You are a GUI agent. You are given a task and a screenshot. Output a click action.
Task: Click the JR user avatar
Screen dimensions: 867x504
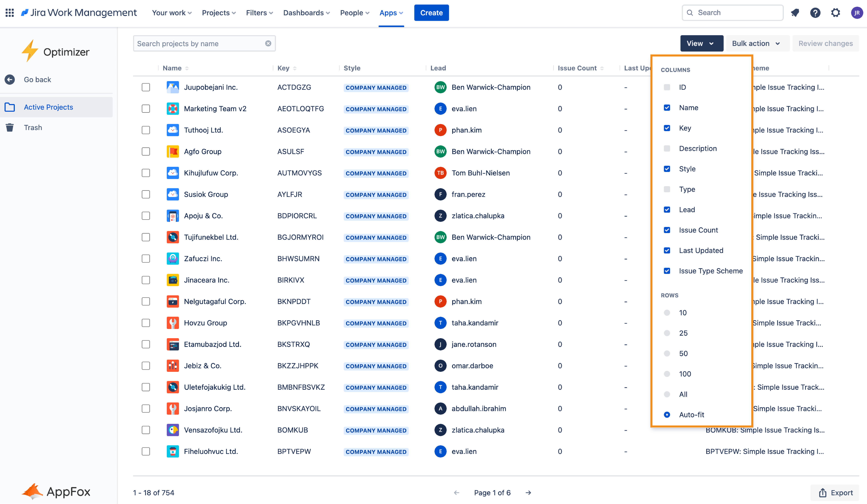(856, 13)
